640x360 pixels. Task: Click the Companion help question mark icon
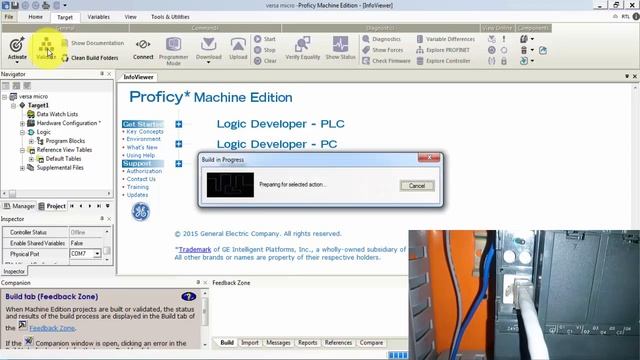[x=189, y=296]
